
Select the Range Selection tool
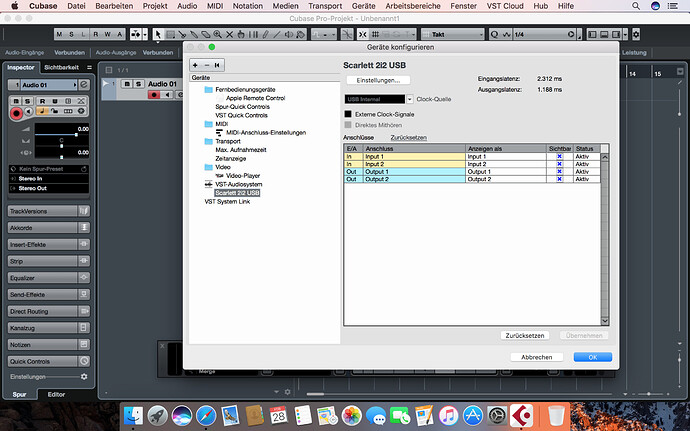point(170,34)
